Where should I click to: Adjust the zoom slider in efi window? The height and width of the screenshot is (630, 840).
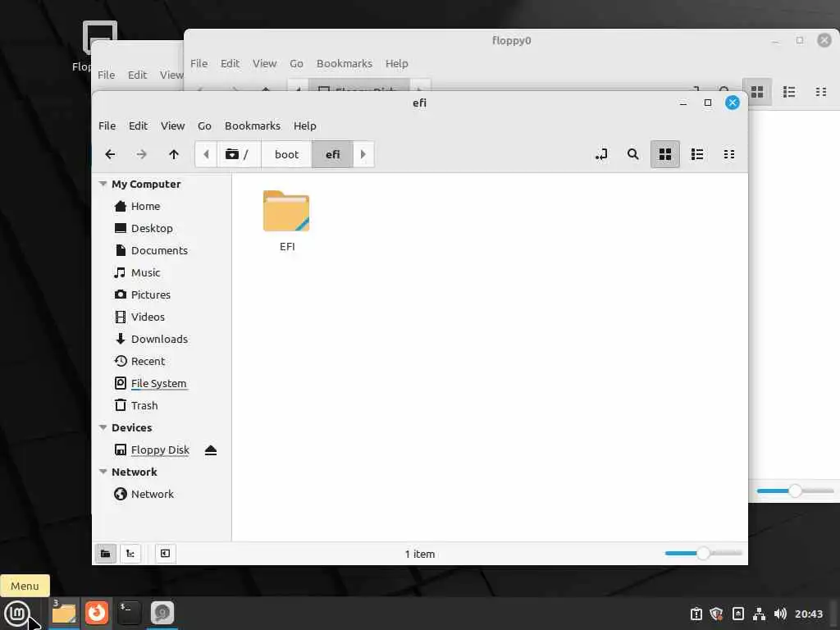click(703, 553)
